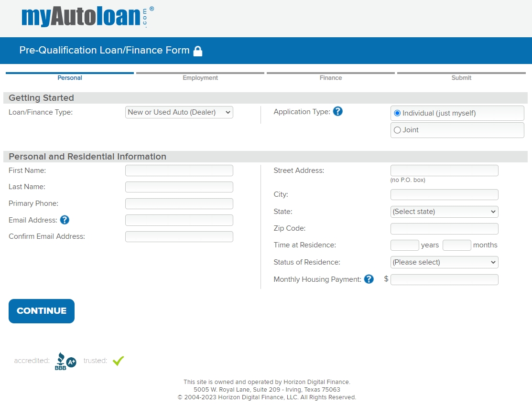Select Individual (just myself) option
This screenshot has width=532, height=405.
pyautogui.click(x=457, y=113)
